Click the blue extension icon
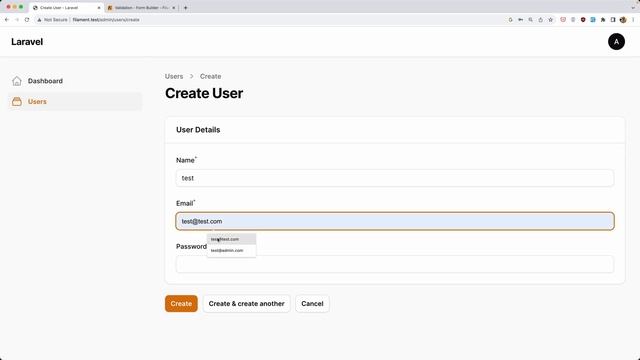 [593, 20]
